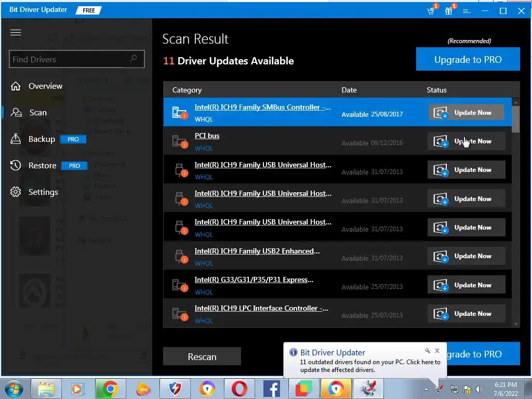Click the Scan person-magnifier icon
The image size is (532, 399).
(16, 112)
